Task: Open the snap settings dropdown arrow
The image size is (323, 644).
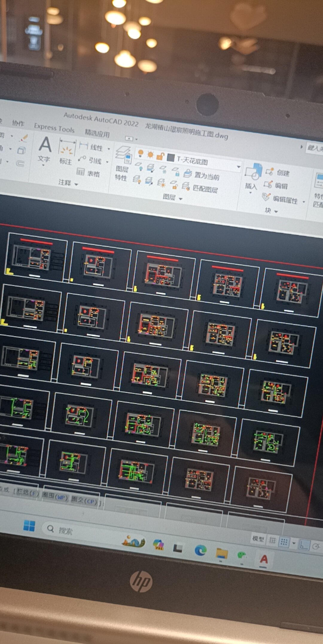Action: tap(294, 543)
